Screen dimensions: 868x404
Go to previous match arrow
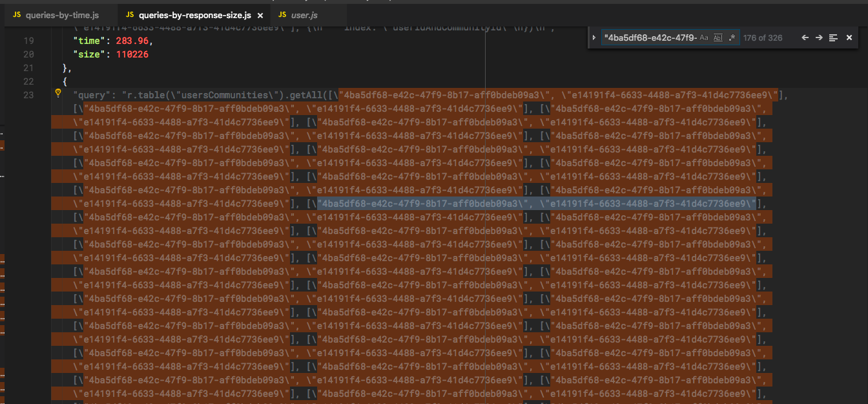coord(805,37)
